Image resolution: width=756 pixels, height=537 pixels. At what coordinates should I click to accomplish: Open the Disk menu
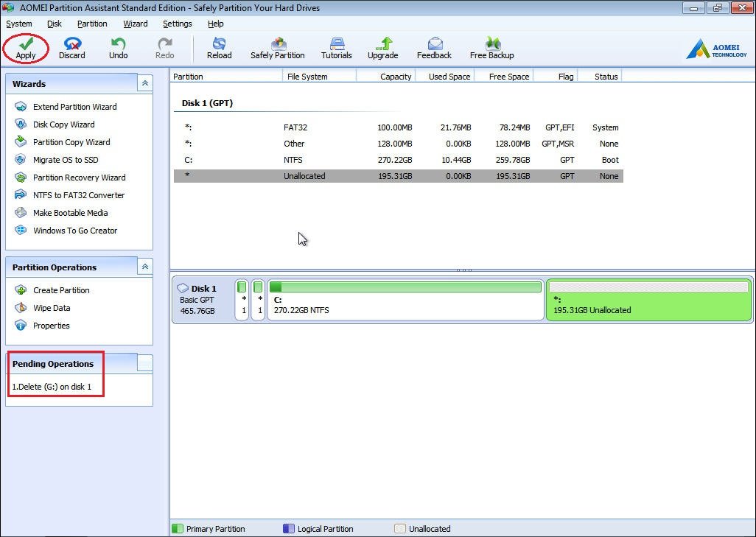point(55,24)
